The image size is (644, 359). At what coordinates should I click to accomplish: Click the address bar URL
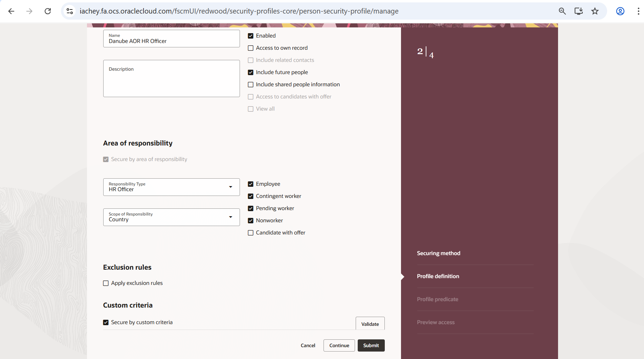pos(239,11)
